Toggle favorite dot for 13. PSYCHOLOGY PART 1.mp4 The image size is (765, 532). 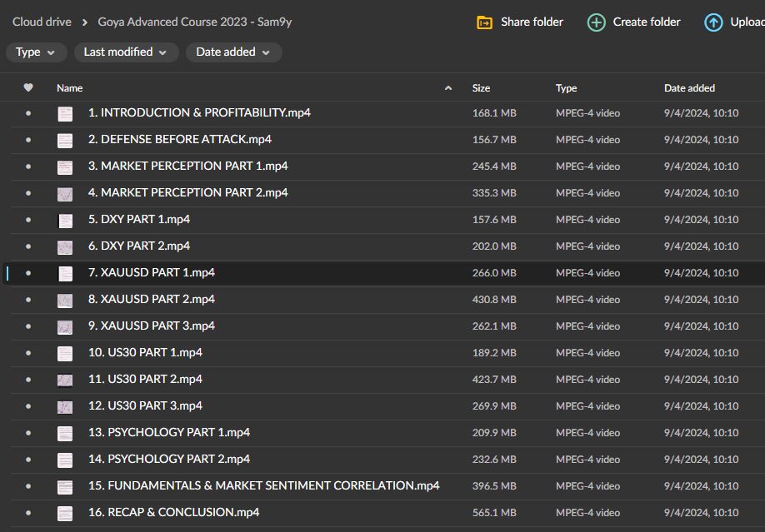[x=28, y=433]
